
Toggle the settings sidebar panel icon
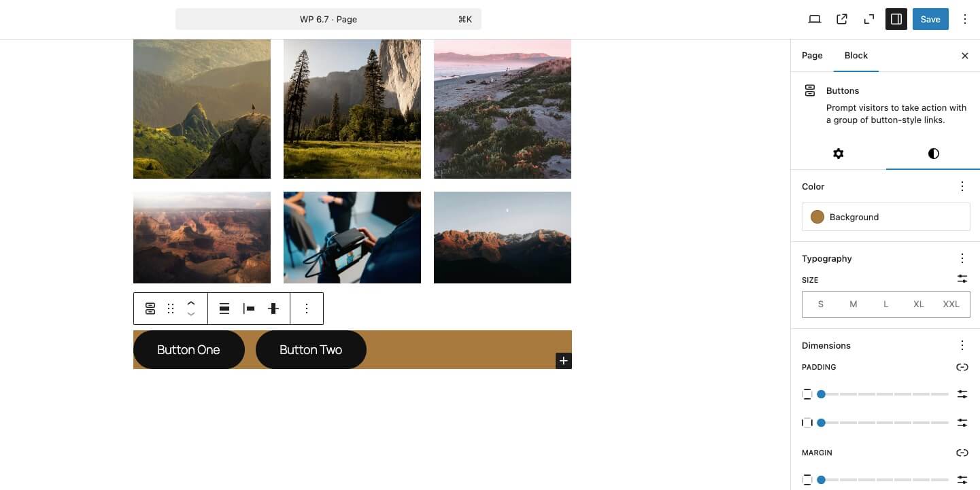pyautogui.click(x=896, y=19)
